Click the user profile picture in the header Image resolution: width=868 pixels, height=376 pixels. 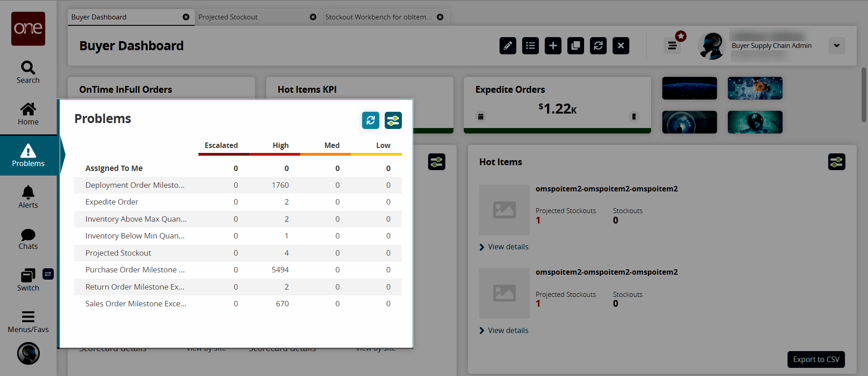click(712, 46)
